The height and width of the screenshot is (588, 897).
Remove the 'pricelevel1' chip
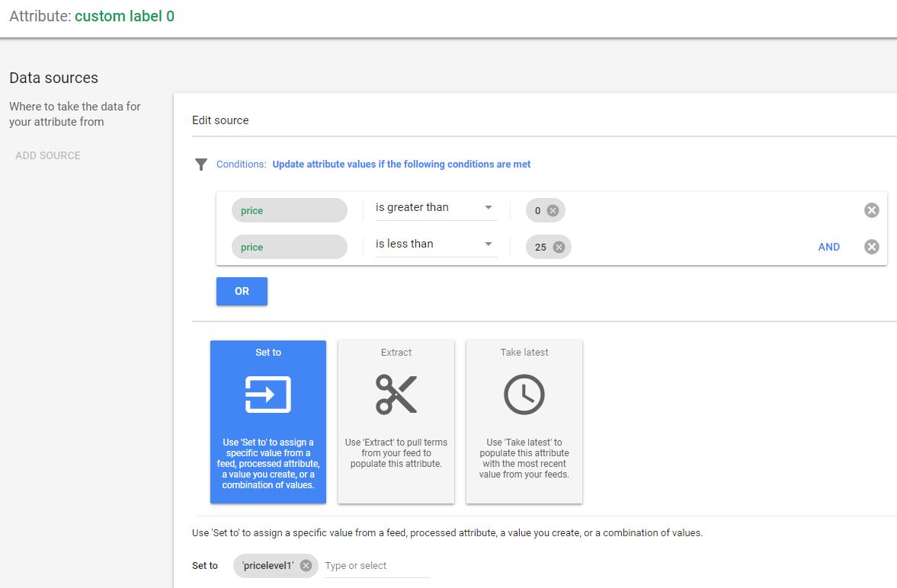(306, 565)
